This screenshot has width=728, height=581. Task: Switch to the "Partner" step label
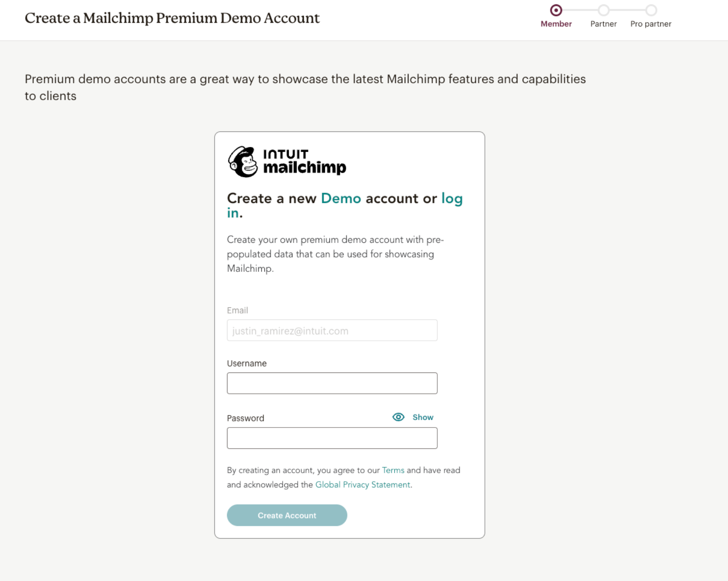[x=603, y=24]
